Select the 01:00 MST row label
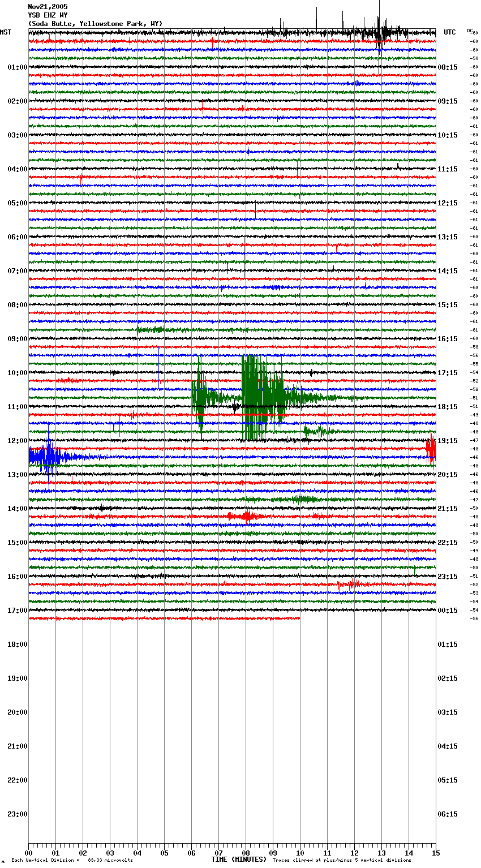 tap(18, 67)
